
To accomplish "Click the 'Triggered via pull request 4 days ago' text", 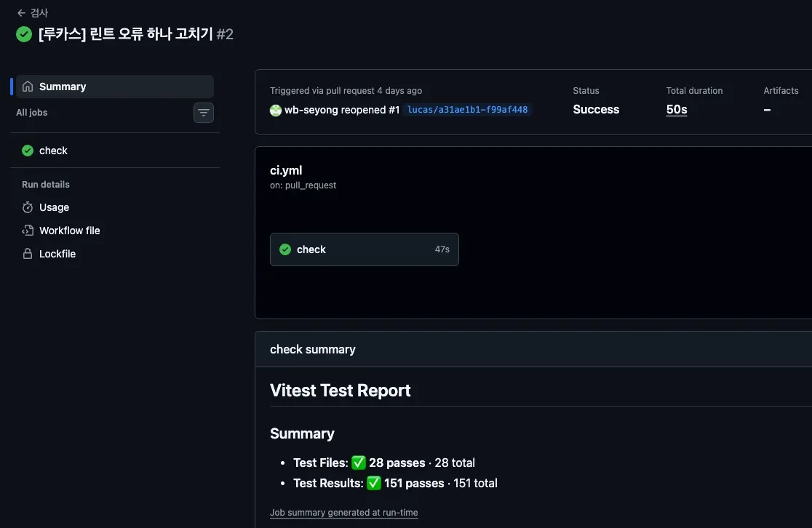I will point(346,91).
